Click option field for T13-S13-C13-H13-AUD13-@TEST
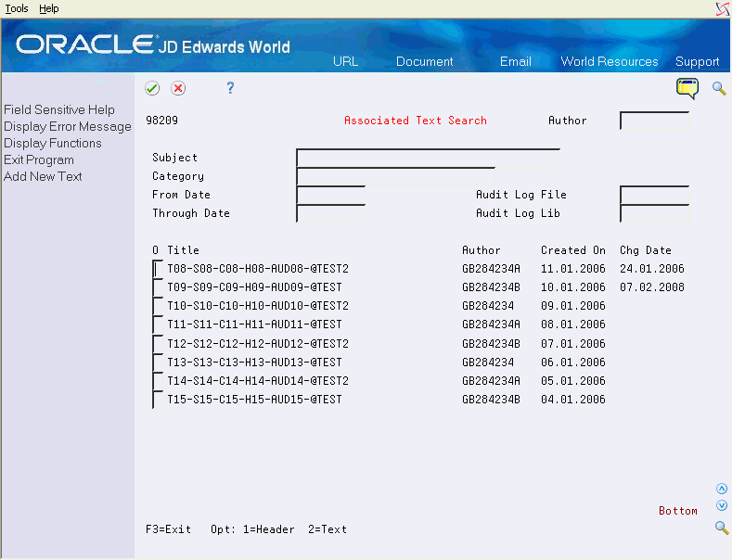Image resolution: width=732 pixels, height=560 pixels. pos(158,363)
